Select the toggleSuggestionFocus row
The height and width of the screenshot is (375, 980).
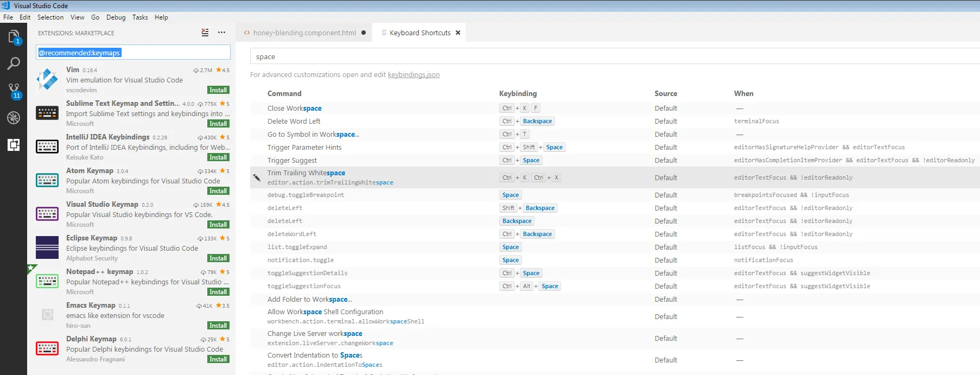615,286
